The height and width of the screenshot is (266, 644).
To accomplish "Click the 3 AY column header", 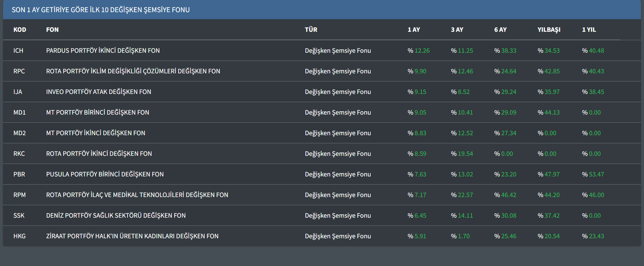I will pos(457,30).
